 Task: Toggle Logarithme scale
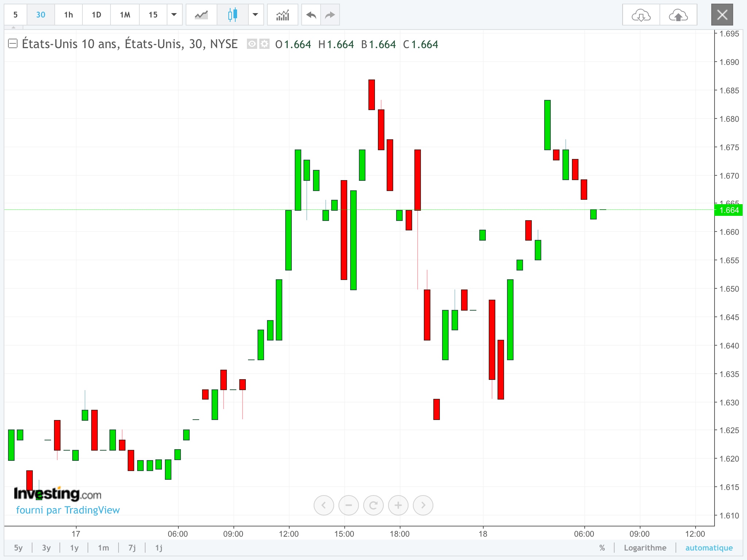pos(645,548)
